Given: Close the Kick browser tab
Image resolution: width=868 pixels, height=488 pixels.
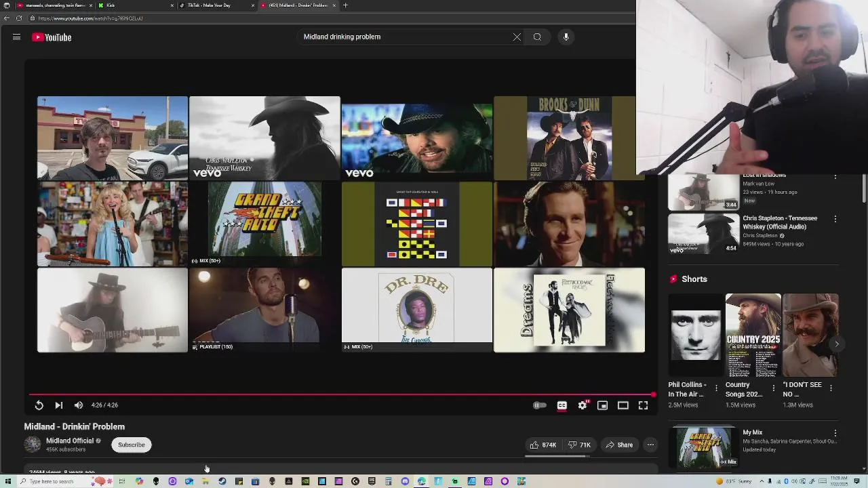Looking at the screenshot, I should (x=172, y=5).
